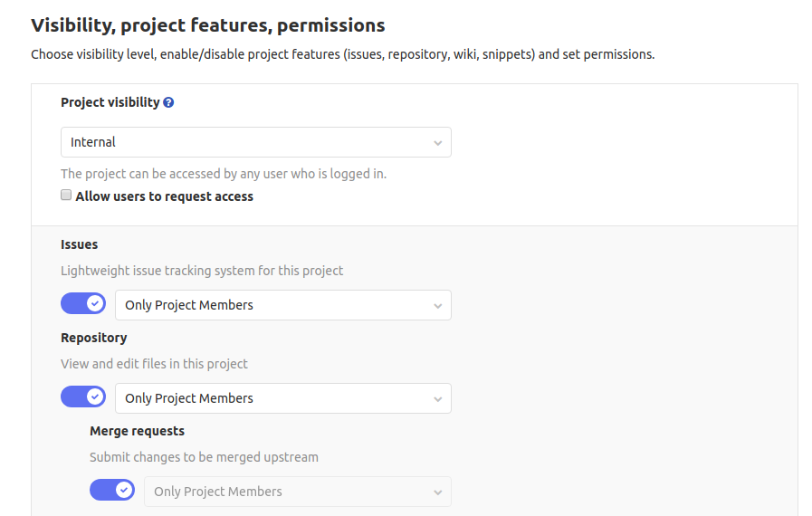Expand the Repository access level dropdown
The image size is (812, 516).
pyautogui.click(x=282, y=398)
